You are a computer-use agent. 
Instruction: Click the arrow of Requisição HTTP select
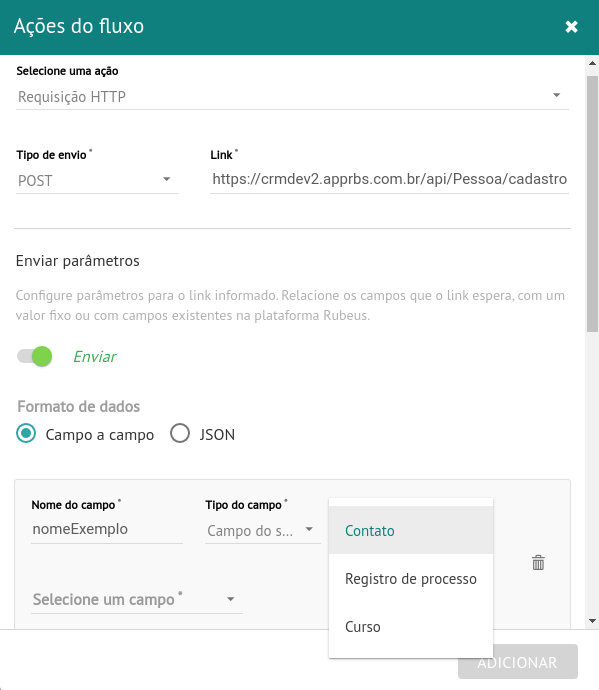tap(556, 95)
